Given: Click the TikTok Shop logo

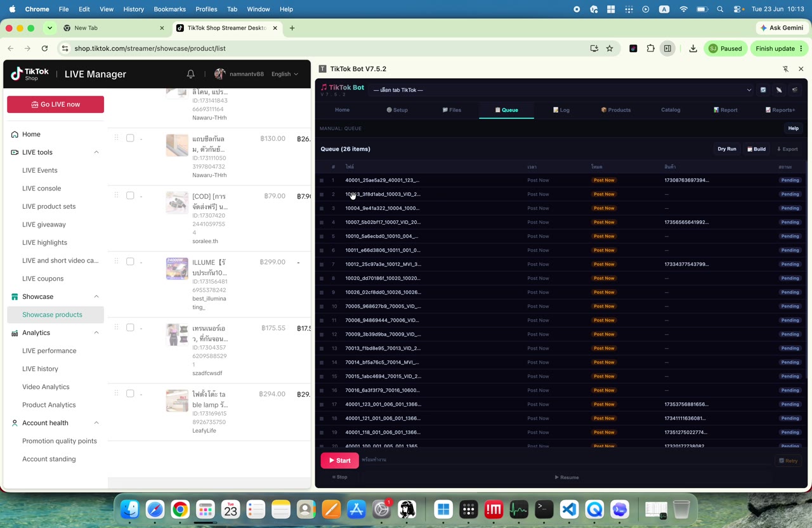Looking at the screenshot, I should [30, 74].
